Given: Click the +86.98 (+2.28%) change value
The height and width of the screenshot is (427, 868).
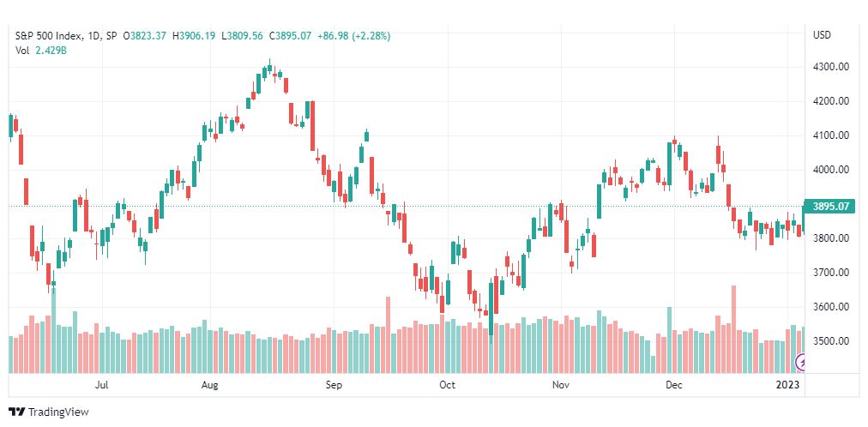Looking at the screenshot, I should (x=353, y=36).
